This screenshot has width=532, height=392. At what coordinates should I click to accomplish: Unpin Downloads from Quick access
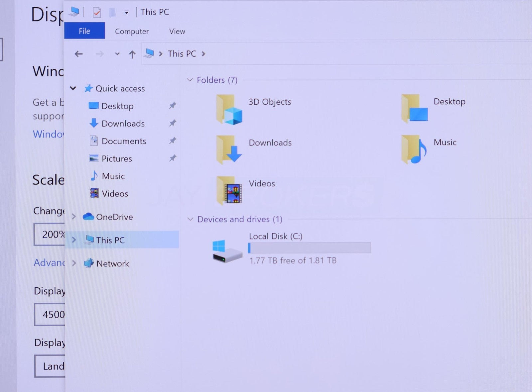tap(173, 123)
